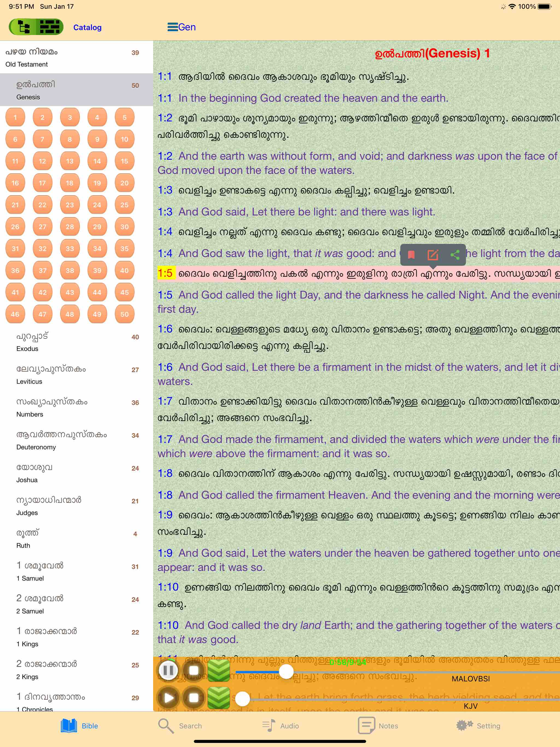The width and height of the screenshot is (560, 747).
Task: Open the Catalog
Action: coord(87,27)
